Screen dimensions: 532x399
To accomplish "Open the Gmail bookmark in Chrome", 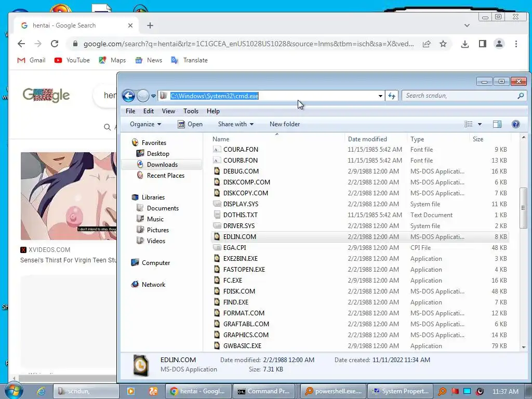I will pyautogui.click(x=32, y=60).
